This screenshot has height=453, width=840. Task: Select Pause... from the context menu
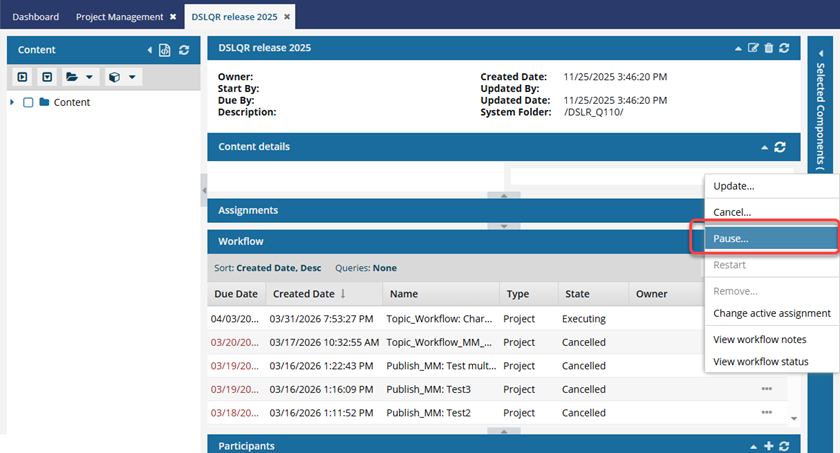[731, 239]
